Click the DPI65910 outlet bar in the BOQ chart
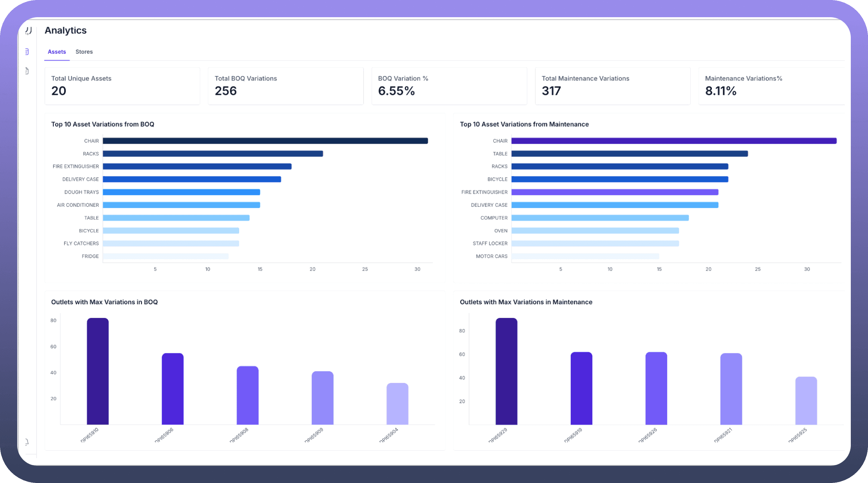Screen dimensions: 868x483 pos(98,371)
